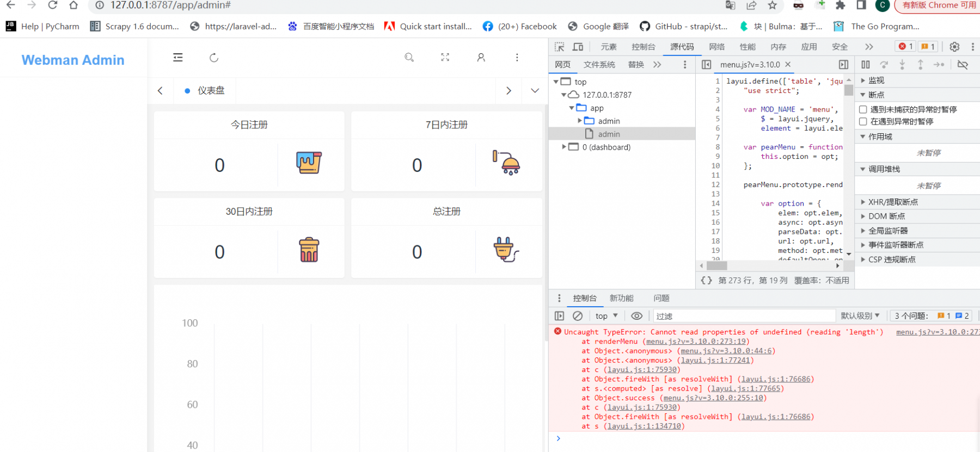The width and height of the screenshot is (980, 452).
Task: Open the 问题 tab in the drawer
Action: click(661, 298)
